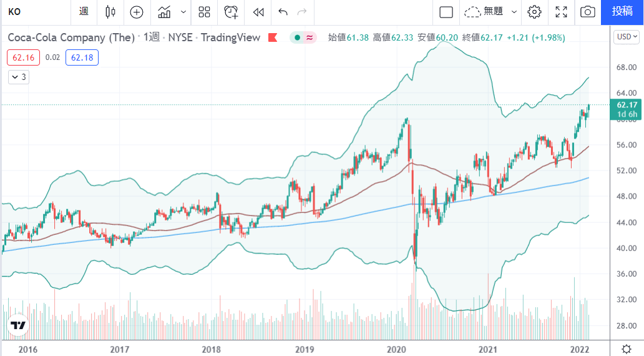Click the Coca-Cola Company (The) symbol title
The width and height of the screenshot is (644, 356).
point(72,38)
